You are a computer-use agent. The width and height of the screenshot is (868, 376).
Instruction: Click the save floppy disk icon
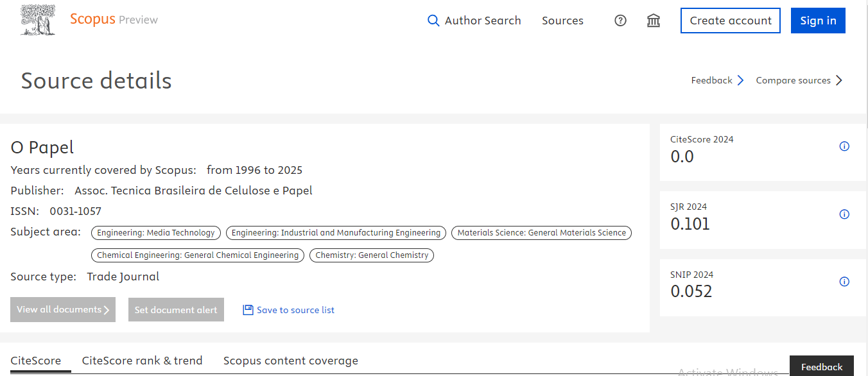248,310
